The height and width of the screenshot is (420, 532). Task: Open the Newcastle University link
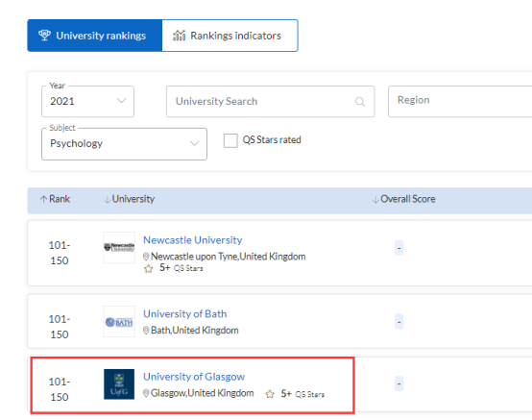193,240
